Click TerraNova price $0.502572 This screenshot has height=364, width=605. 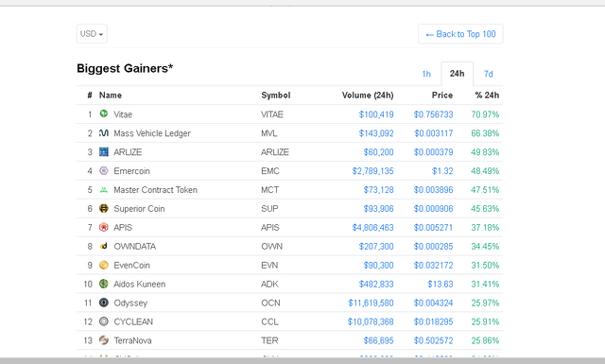coord(433,341)
